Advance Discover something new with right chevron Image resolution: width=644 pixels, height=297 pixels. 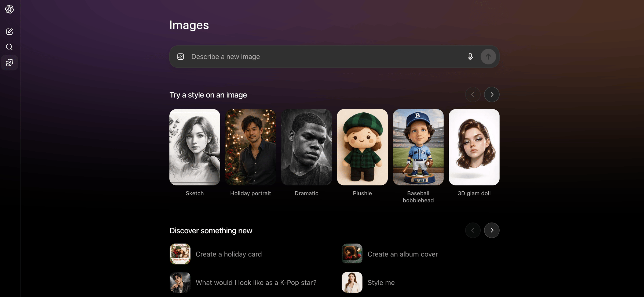(x=492, y=230)
